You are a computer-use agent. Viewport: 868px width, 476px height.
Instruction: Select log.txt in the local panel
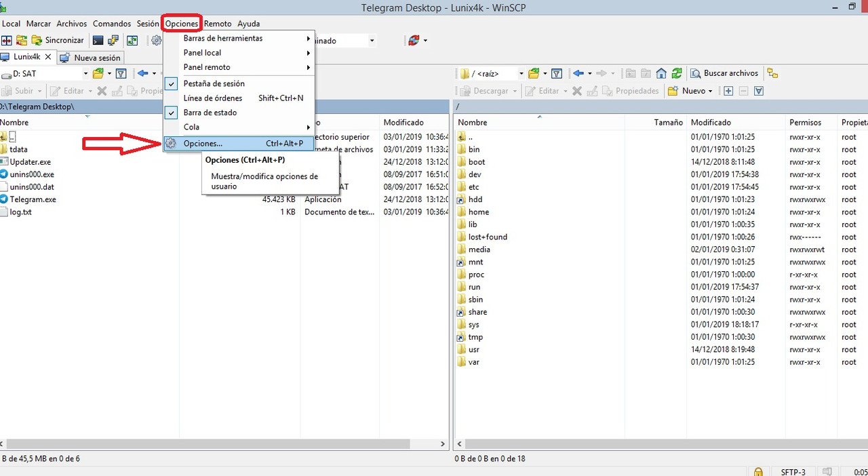(x=20, y=212)
